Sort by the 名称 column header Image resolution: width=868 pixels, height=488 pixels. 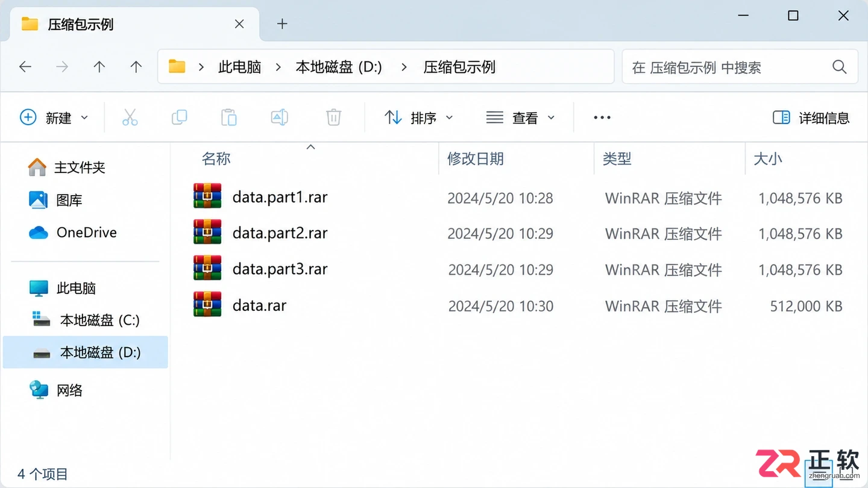pos(216,158)
